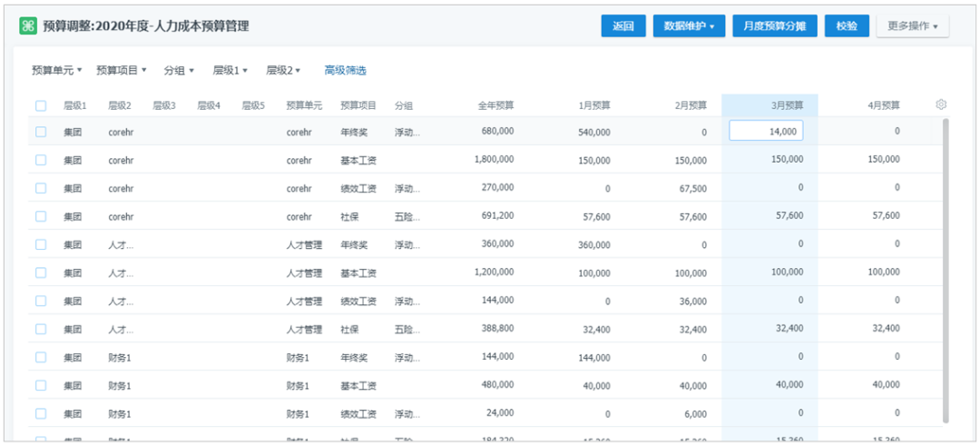This screenshot has height=446, width=980.
Task: Open the 预算项目 filter dropdown
Action: coord(122,71)
